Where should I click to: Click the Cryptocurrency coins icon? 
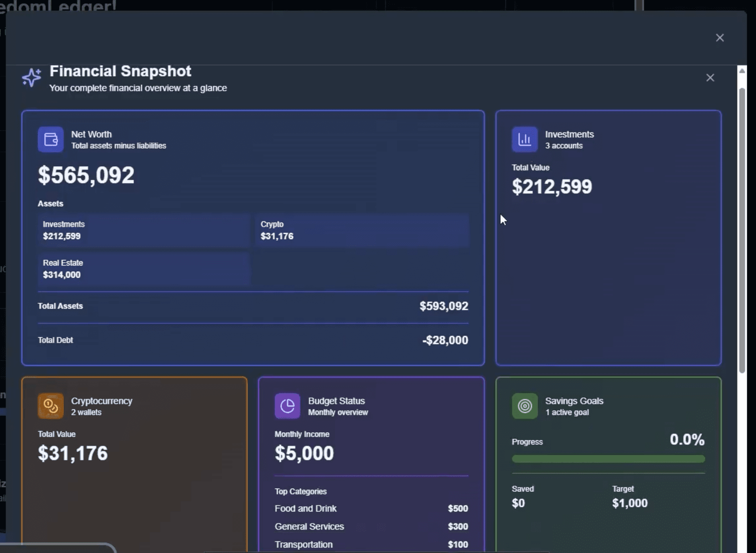49,405
